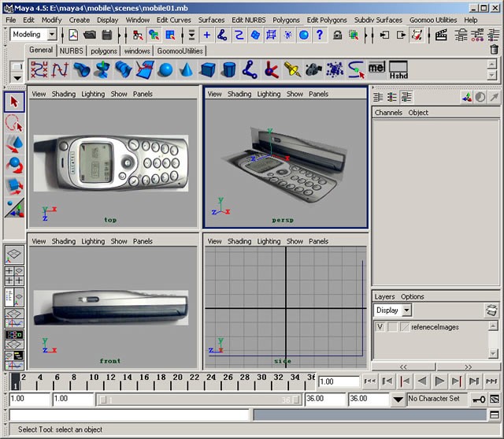
Task: Click the open scene folder icon
Action: (x=90, y=35)
